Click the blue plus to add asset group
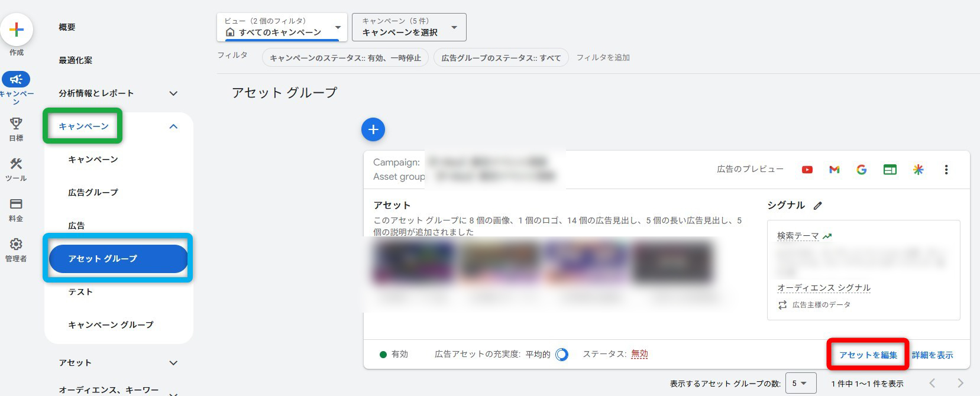This screenshot has width=980, height=396. pyautogui.click(x=373, y=129)
